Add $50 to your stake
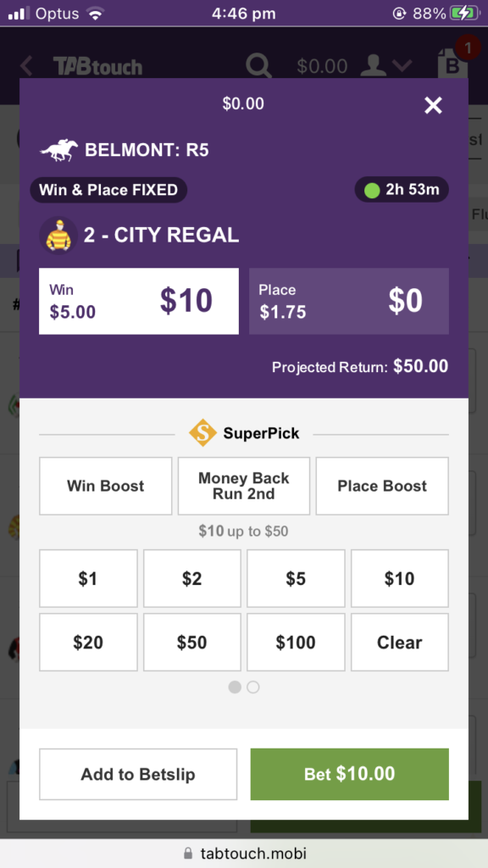 (x=191, y=642)
